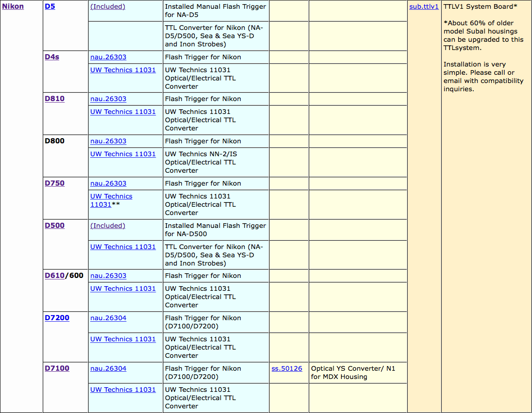Open UW Technics 11031 in D500 row
Image resolution: width=532 pixels, height=413 pixels.
point(123,246)
